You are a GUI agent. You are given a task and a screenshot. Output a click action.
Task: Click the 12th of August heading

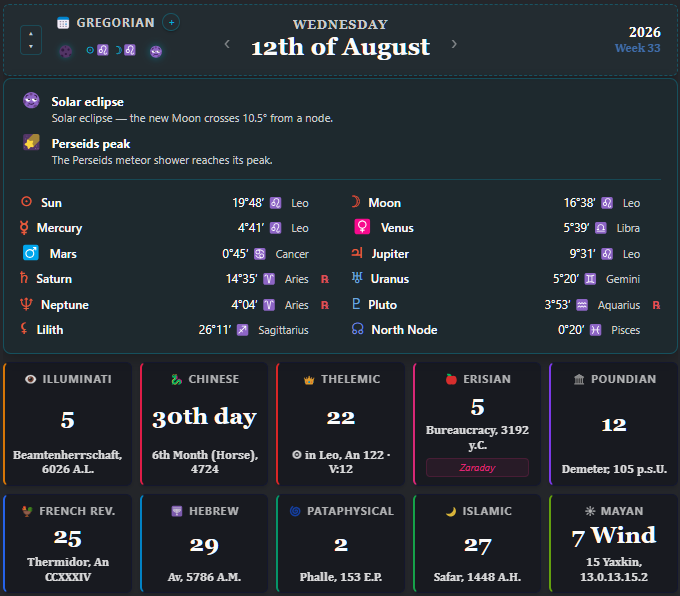pos(340,46)
